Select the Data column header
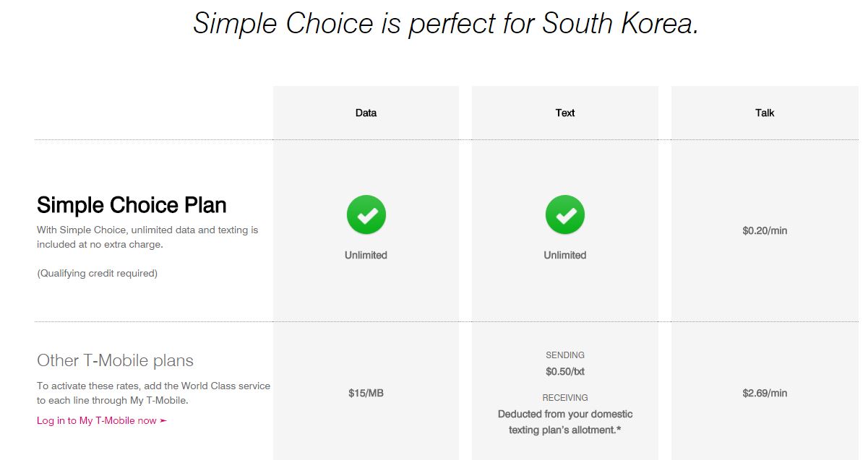This screenshot has width=868, height=460. 366,113
